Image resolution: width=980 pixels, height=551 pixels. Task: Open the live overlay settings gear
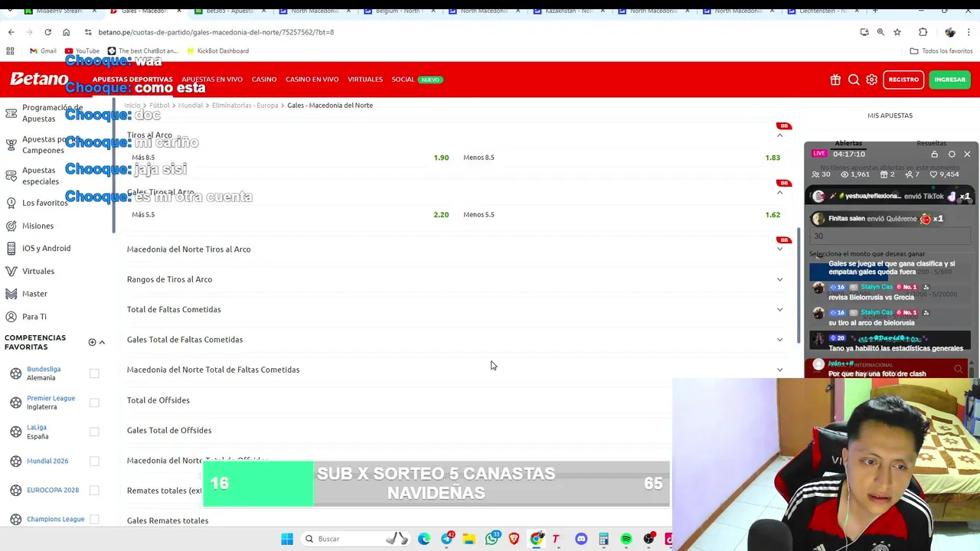[952, 154]
